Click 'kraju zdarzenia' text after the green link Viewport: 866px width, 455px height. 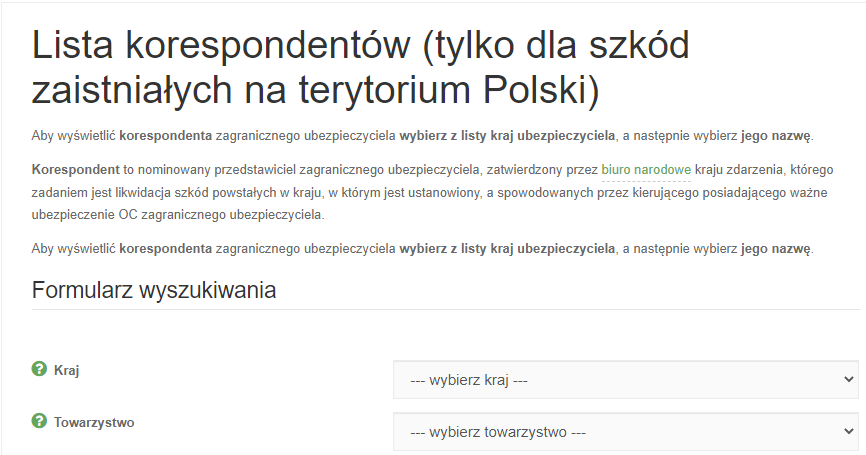tap(738, 170)
